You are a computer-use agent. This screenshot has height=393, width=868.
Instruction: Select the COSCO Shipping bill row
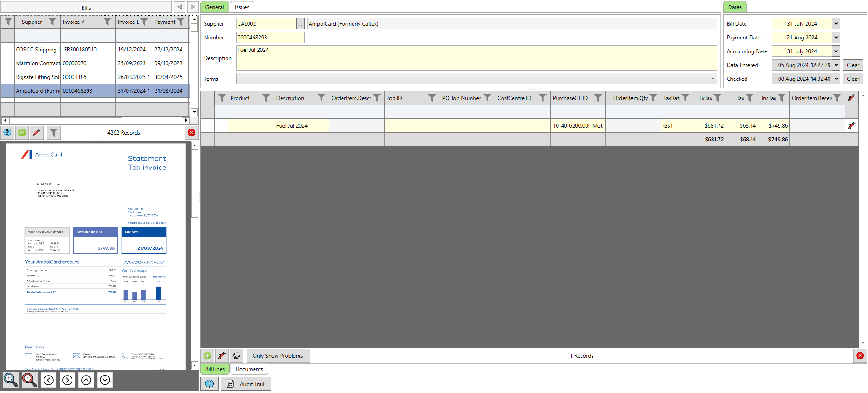click(x=95, y=50)
